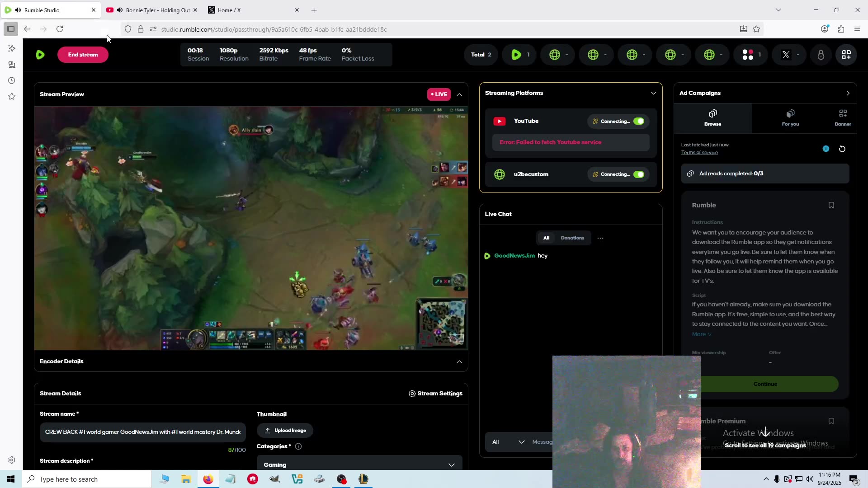868x488 pixels.
Task: Open the Terms of service link
Action: (699, 153)
